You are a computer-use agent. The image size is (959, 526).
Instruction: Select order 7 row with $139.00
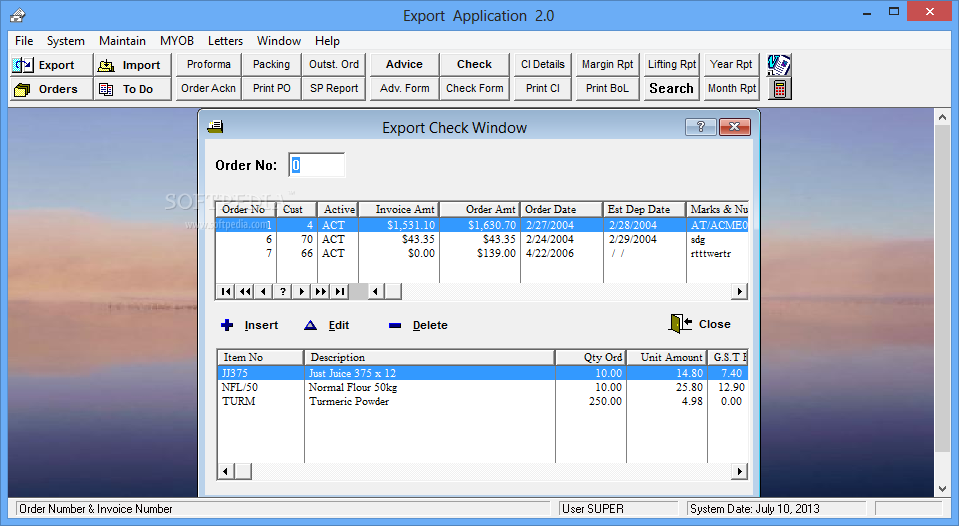point(482,253)
